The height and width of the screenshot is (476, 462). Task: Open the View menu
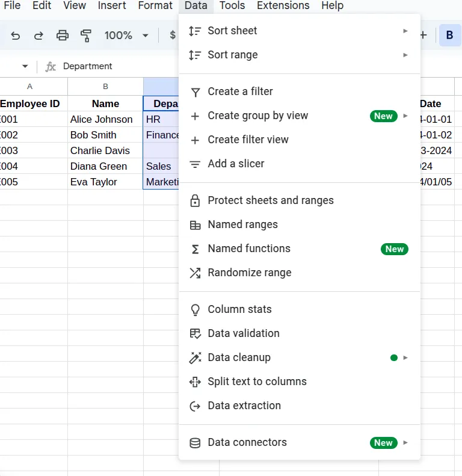tap(75, 5)
